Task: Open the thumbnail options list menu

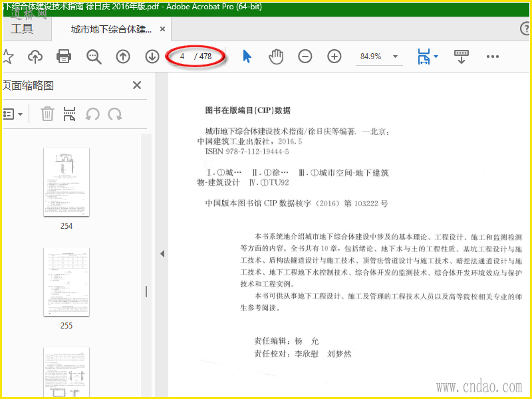Action: click(x=13, y=114)
